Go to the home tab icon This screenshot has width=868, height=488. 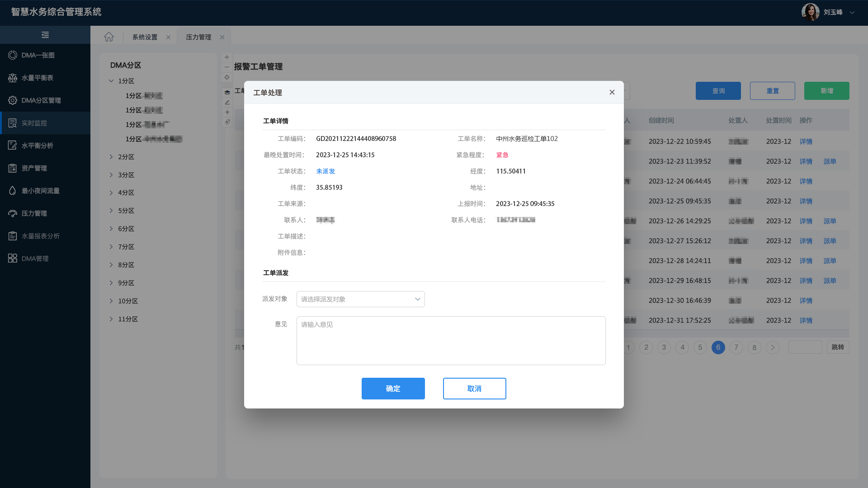tap(108, 37)
